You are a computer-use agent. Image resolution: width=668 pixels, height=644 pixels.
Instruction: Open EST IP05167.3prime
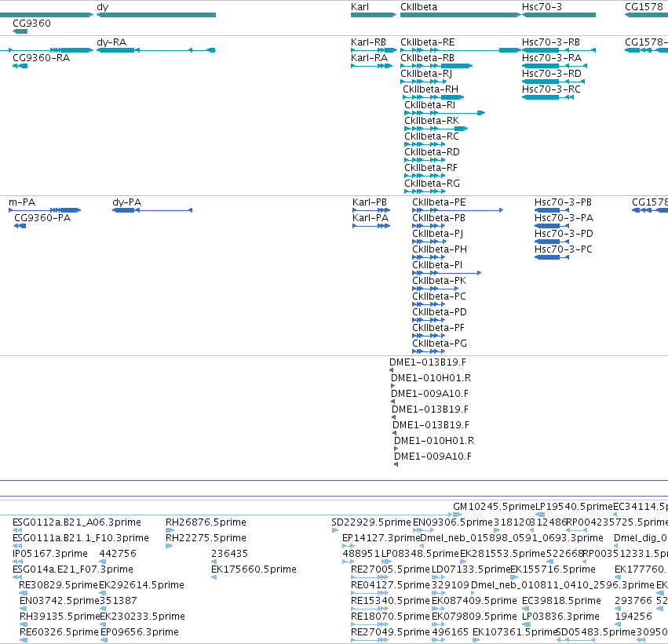click(x=17, y=562)
